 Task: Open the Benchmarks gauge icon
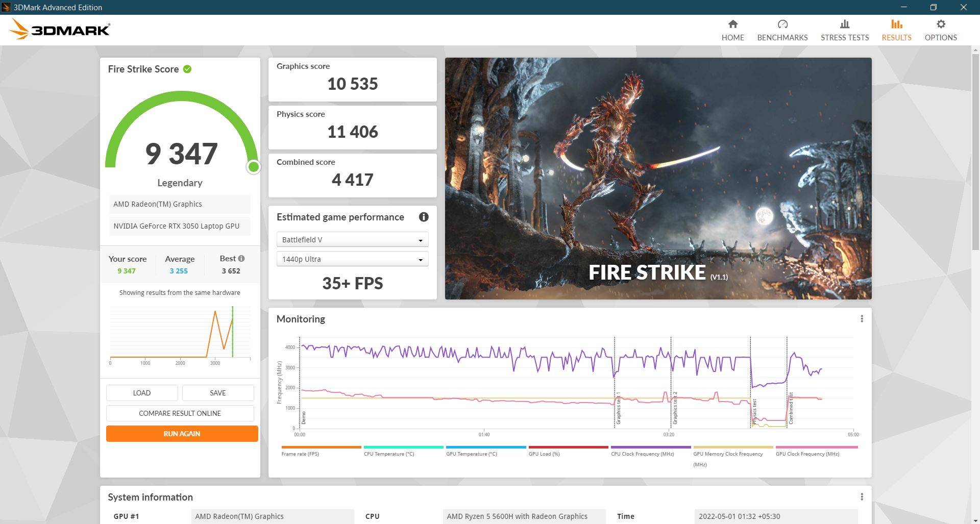(x=782, y=24)
